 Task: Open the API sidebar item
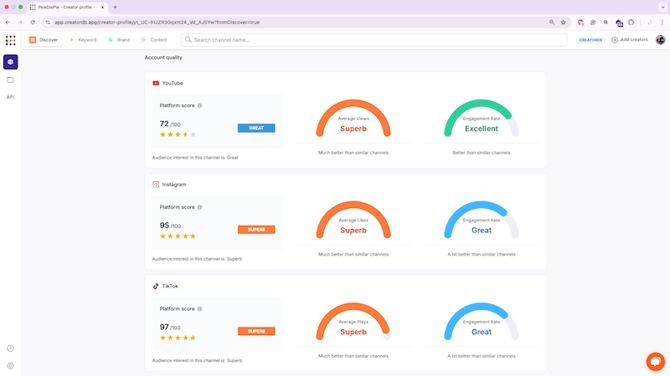tap(10, 97)
